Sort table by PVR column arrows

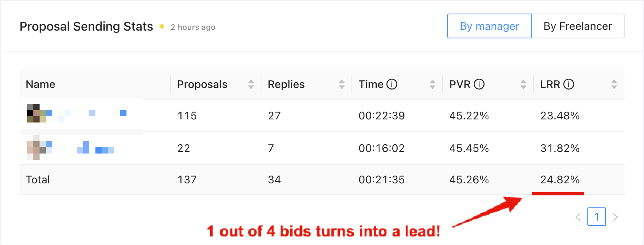(x=523, y=84)
